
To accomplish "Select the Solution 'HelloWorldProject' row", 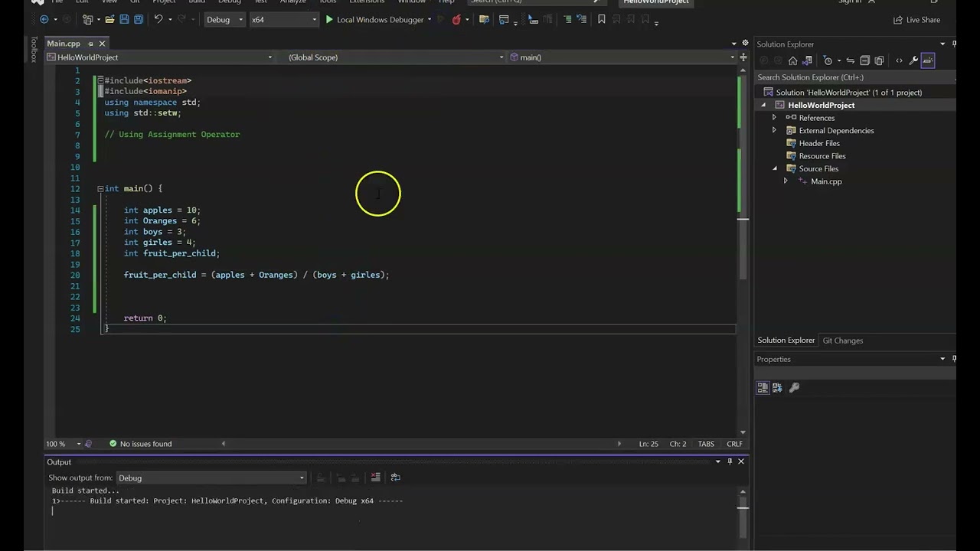I will tap(848, 93).
